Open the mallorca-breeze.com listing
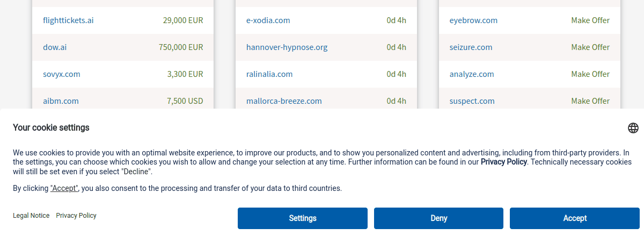 pos(284,101)
